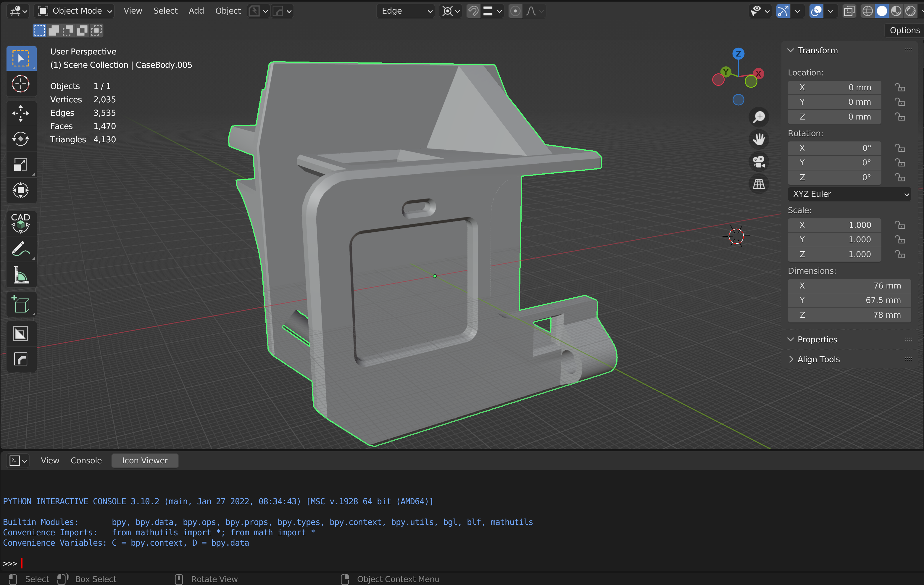Toggle proportional editing
The image size is (924, 585).
[515, 11]
